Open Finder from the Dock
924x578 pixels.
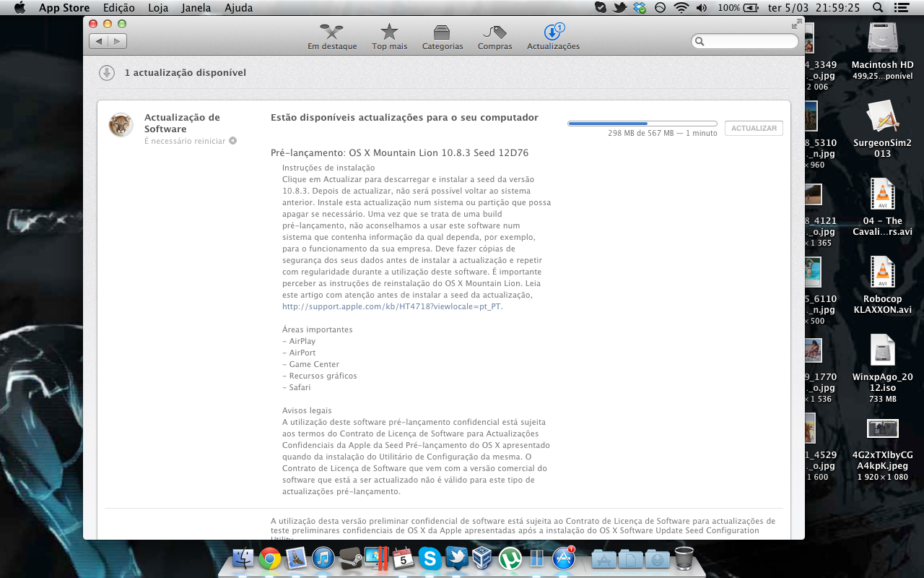(x=244, y=558)
